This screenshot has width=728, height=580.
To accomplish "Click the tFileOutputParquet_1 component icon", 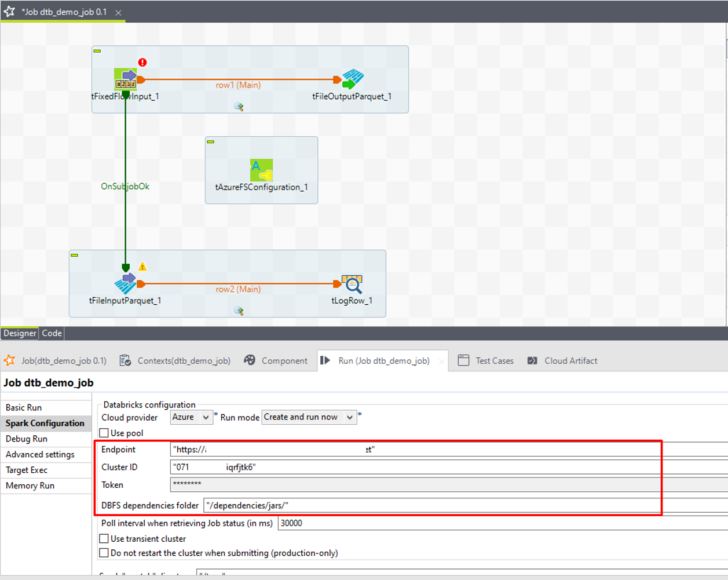I will 352,79.
